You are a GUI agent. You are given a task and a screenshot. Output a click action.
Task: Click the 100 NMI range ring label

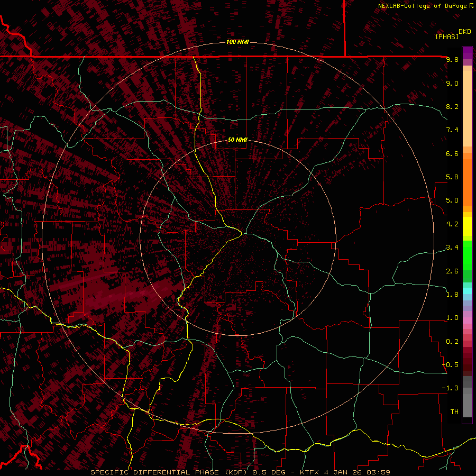[x=237, y=42]
